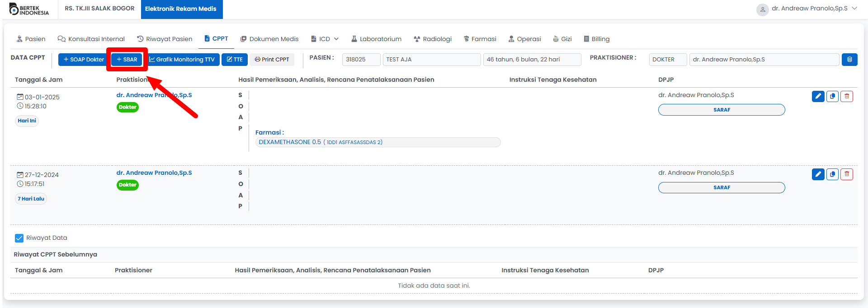Click copy icon for 03-01-2025 entry
The image size is (868, 308).
pos(832,96)
